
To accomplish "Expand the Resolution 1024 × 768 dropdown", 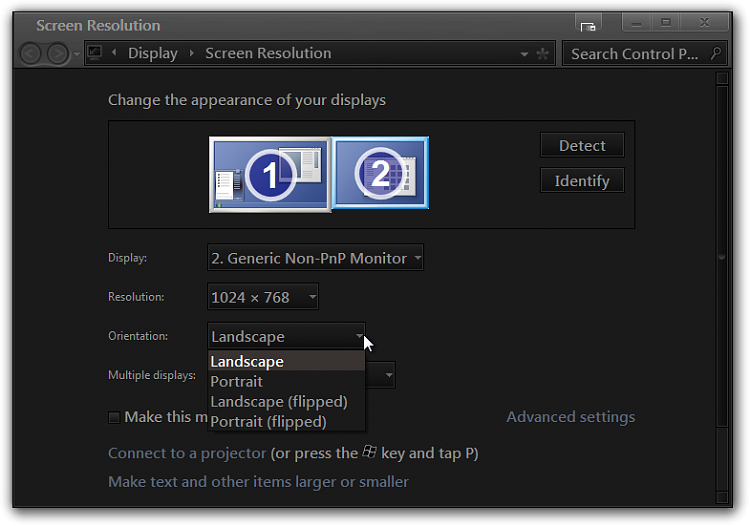I will [263, 297].
